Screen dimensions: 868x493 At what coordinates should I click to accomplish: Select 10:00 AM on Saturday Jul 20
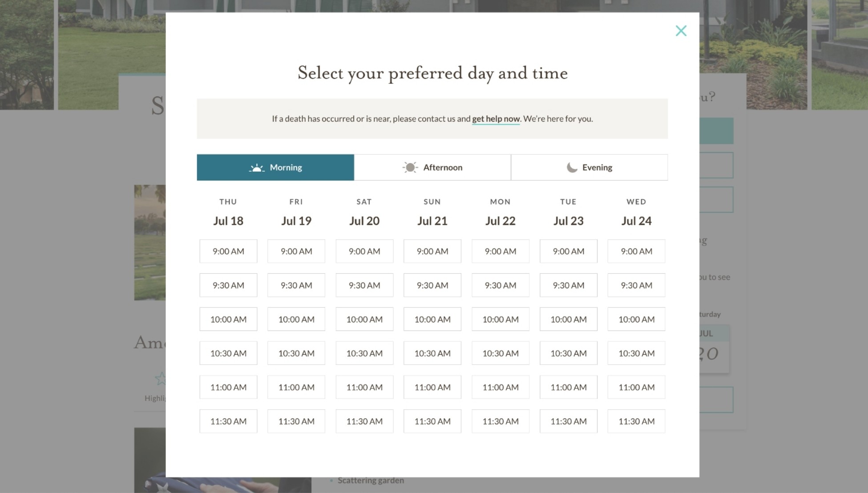tap(364, 319)
